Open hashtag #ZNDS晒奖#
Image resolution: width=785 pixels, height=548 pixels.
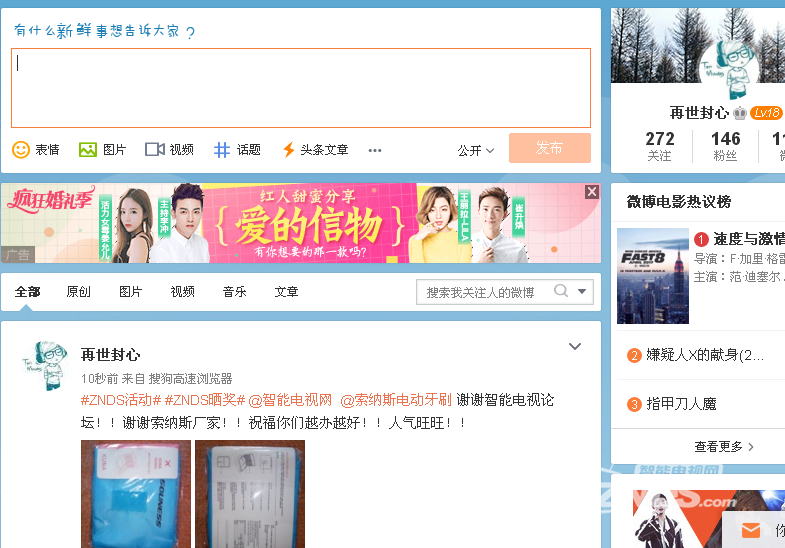205,400
